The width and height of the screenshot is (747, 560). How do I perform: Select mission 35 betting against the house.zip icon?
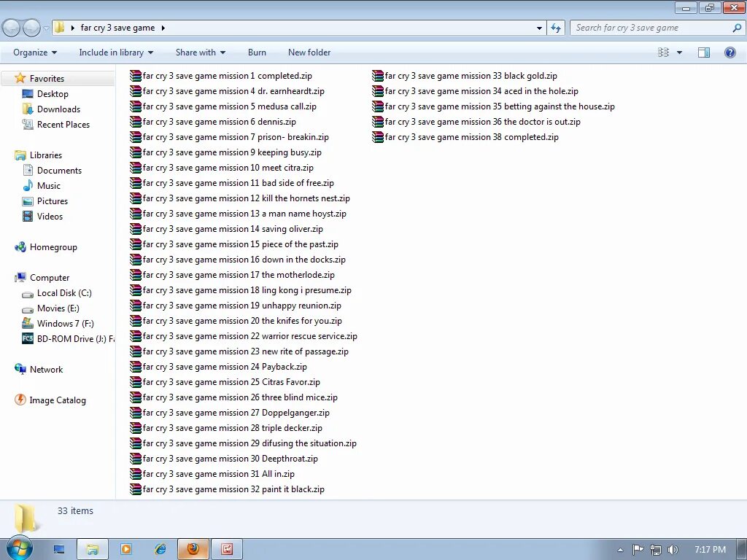point(378,106)
